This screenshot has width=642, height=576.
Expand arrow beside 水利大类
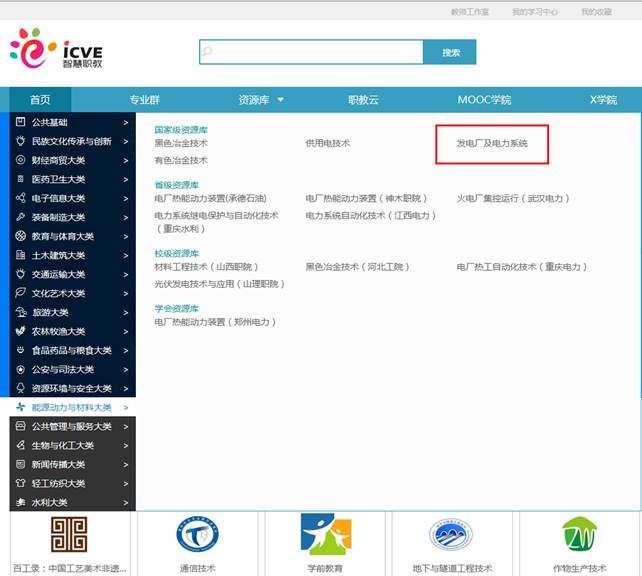pos(126,503)
